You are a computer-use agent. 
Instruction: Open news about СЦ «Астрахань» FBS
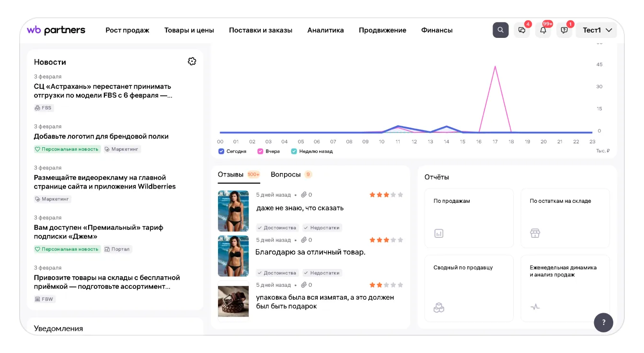(103, 91)
